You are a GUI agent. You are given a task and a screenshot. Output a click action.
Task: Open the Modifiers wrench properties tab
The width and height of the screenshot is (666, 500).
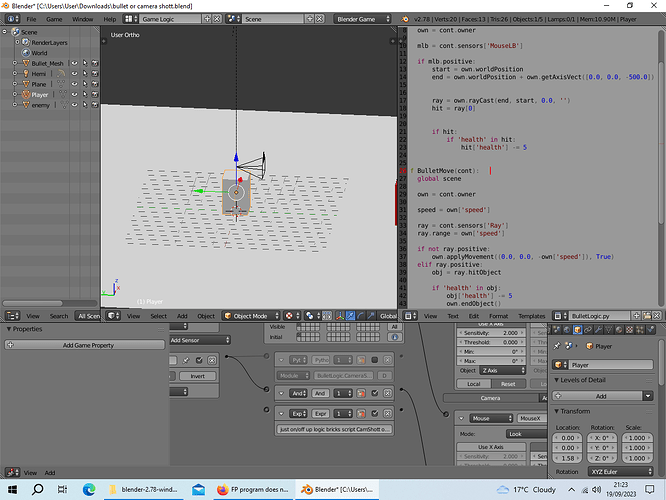point(598,330)
